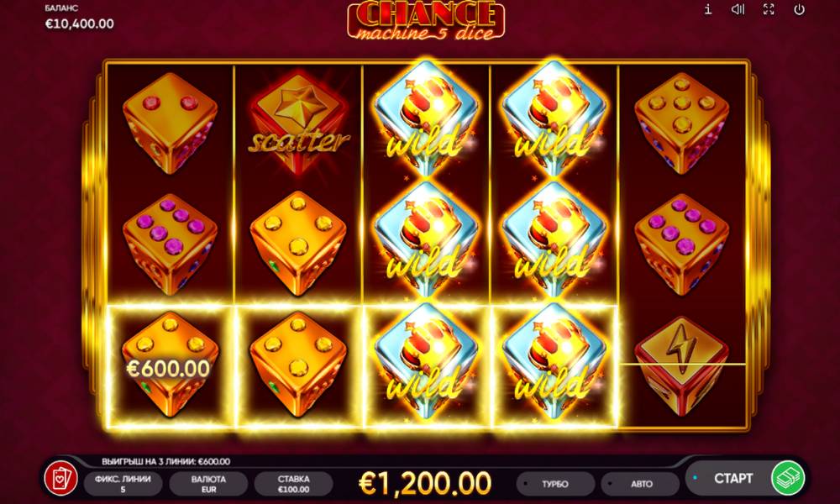Click the lightning bolt dice symbol

(x=681, y=365)
